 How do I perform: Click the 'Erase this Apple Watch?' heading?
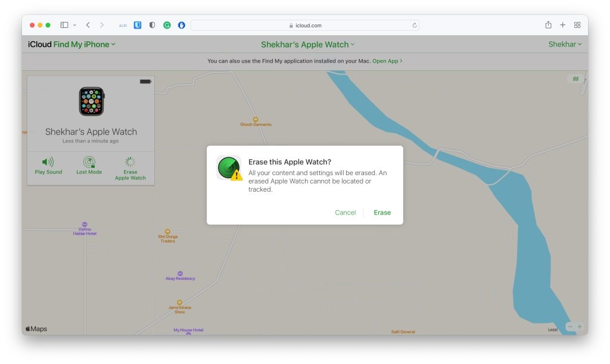coord(290,162)
